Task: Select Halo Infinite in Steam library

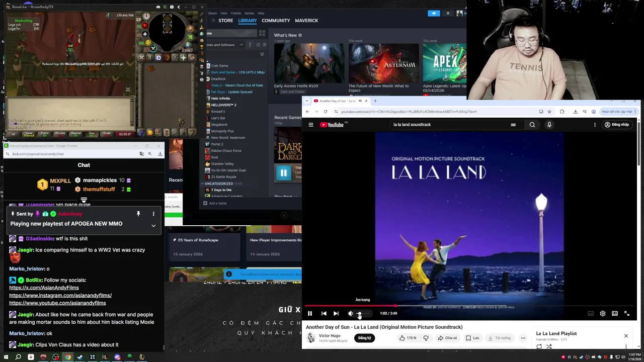Action: pos(220,99)
